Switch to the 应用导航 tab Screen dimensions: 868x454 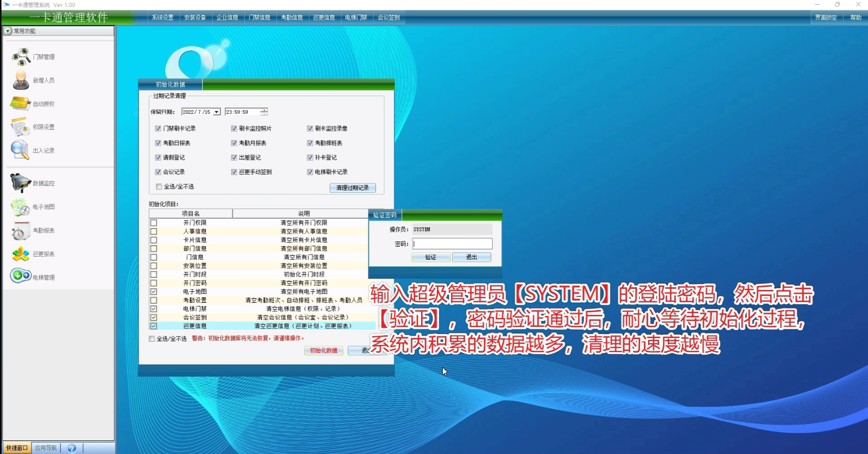pos(46,448)
